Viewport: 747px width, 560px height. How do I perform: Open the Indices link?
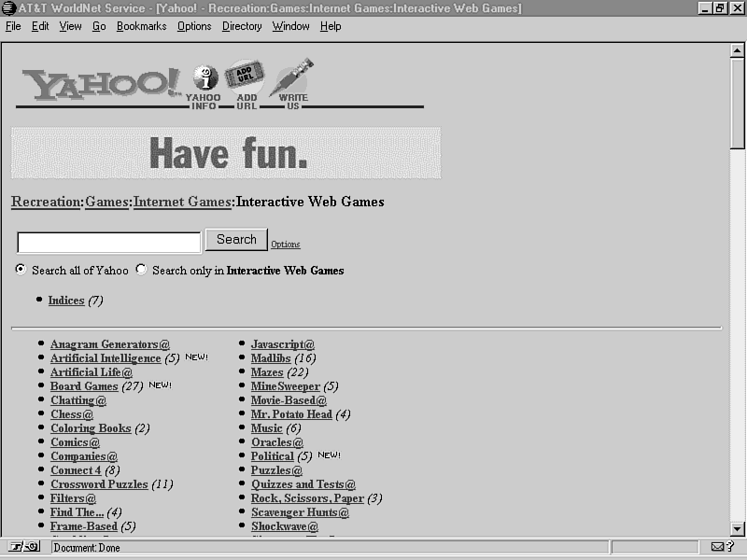(x=66, y=301)
